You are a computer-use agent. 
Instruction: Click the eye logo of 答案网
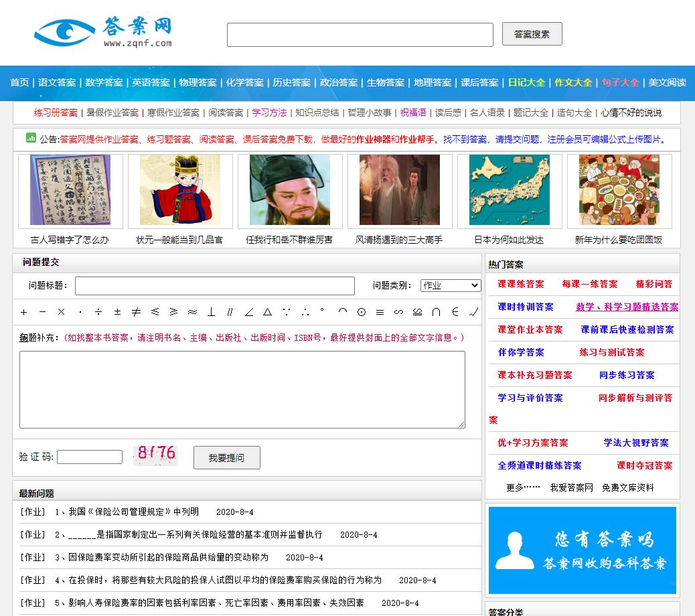click(64, 31)
